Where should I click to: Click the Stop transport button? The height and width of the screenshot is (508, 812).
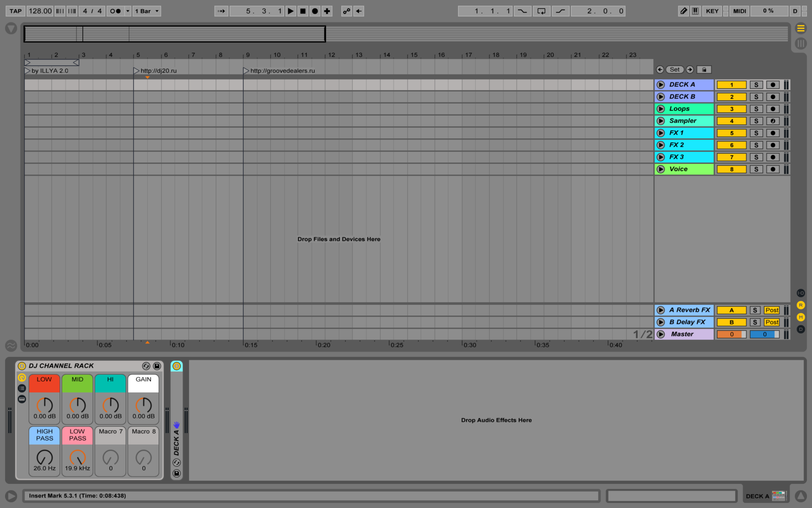click(x=303, y=11)
